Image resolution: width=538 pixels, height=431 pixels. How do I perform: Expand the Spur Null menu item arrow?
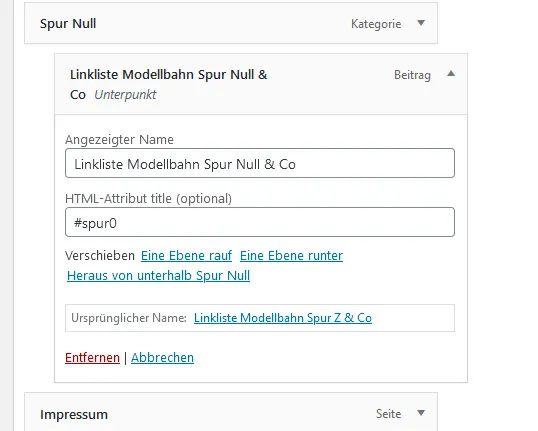pyautogui.click(x=421, y=23)
